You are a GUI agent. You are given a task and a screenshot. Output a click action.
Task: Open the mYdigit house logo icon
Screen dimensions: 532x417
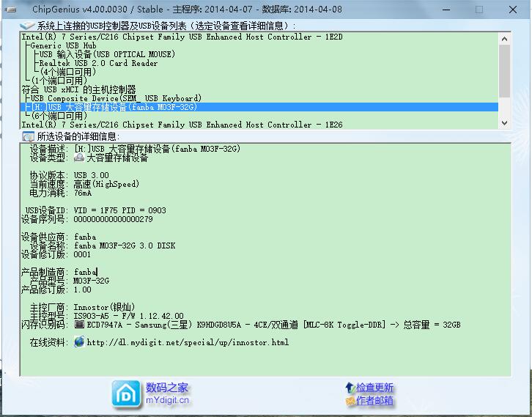[126, 394]
